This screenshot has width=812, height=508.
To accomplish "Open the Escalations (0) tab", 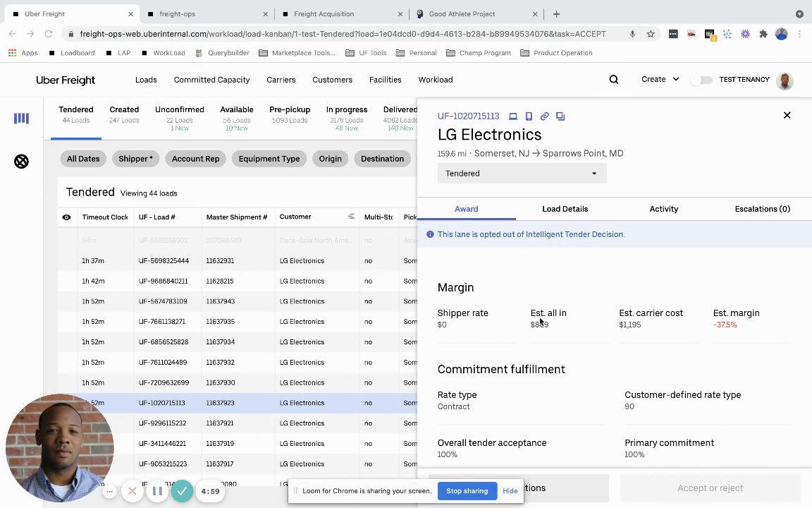I will [762, 209].
